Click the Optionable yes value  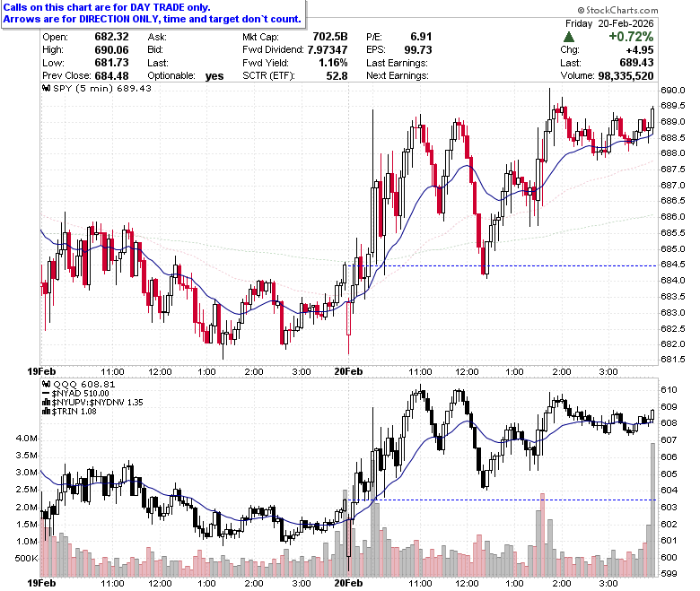pos(214,76)
